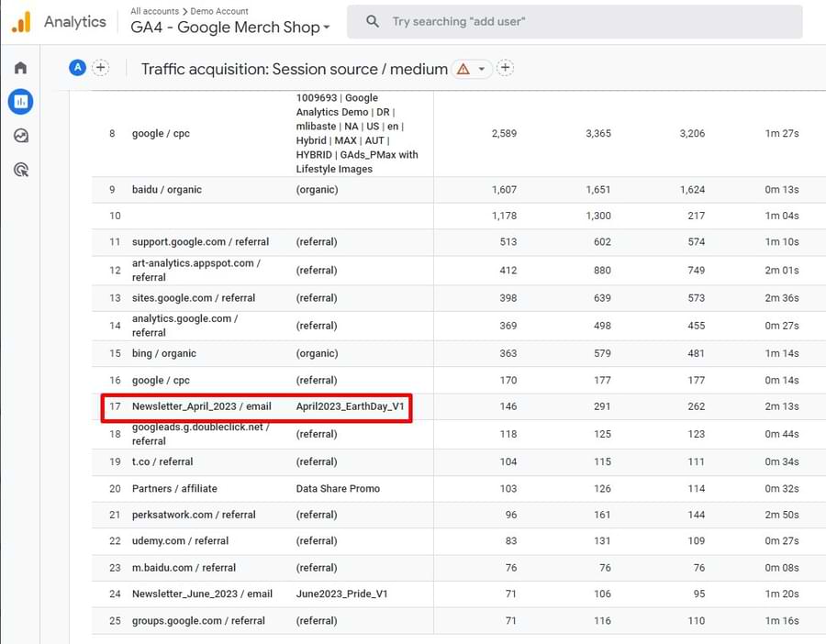Click value 749 in art-analytics.appspot.com row
The image size is (826, 644).
click(x=696, y=270)
